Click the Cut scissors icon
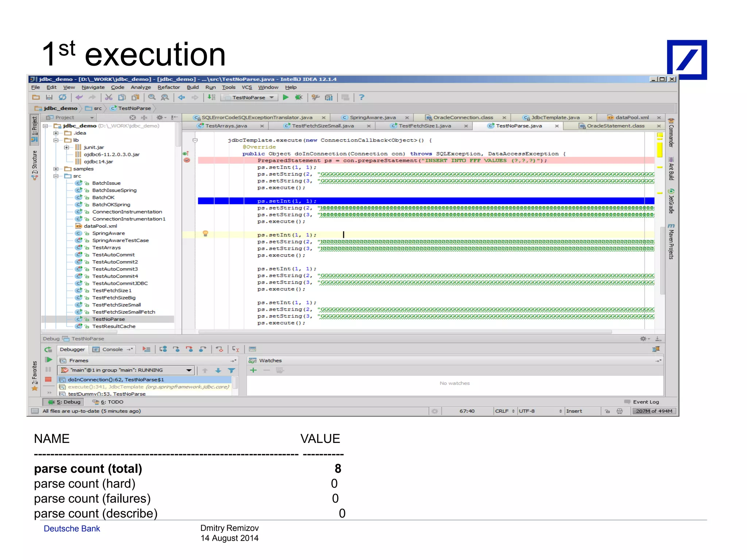Image resolution: width=747 pixels, height=560 pixels. (109, 97)
